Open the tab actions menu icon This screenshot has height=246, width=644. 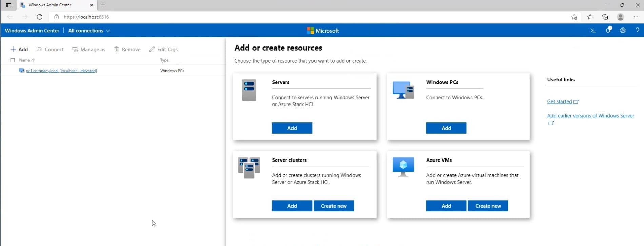coord(9,5)
